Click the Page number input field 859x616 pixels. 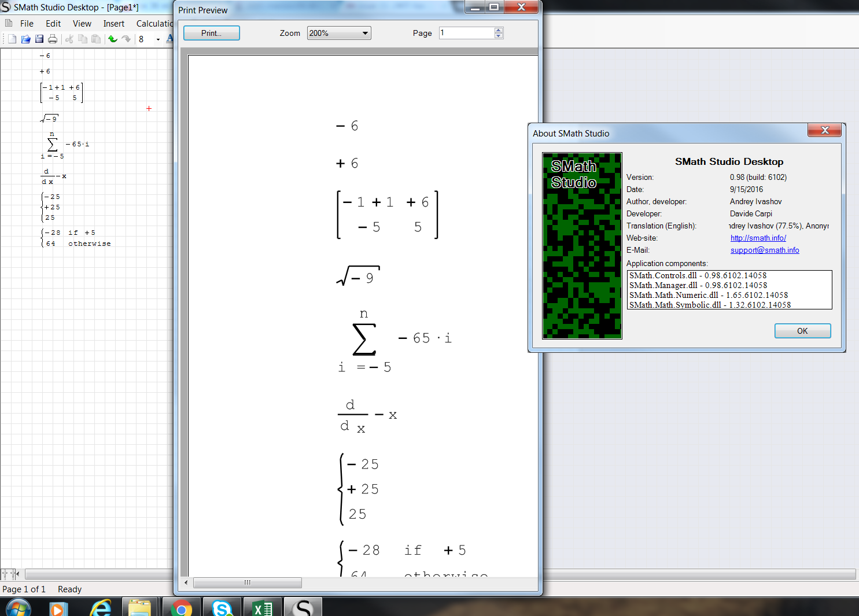466,33
